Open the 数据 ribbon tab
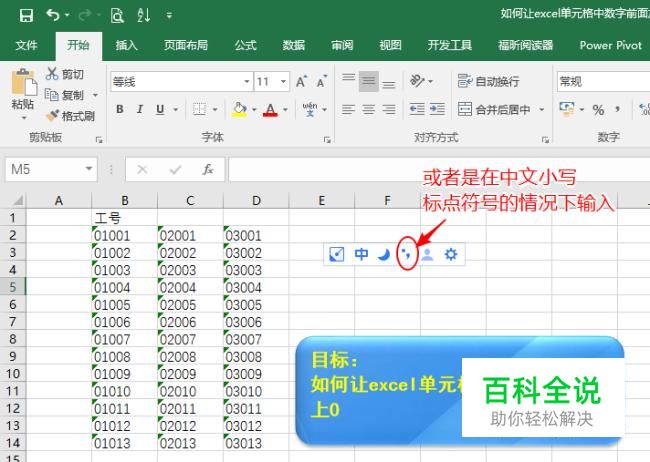The height and width of the screenshot is (462, 650). 293,45
